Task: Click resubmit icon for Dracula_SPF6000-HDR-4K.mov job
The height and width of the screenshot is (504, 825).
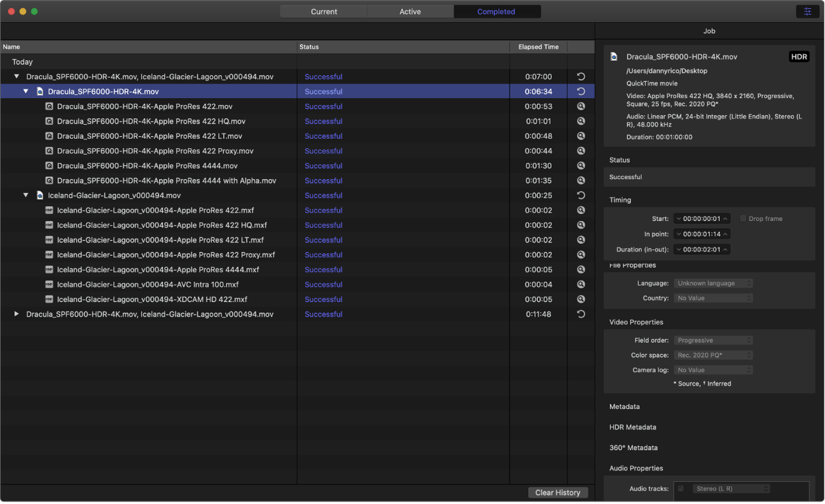Action: (x=580, y=92)
